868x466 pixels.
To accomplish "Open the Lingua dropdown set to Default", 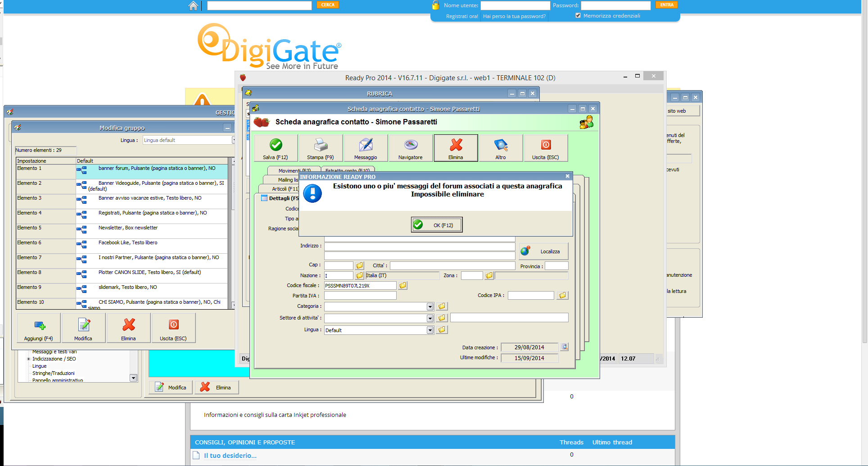I will click(430, 330).
